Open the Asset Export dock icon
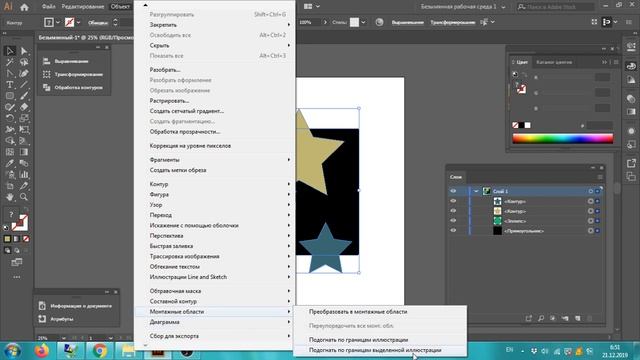This screenshot has height=360, width=640. (631, 163)
